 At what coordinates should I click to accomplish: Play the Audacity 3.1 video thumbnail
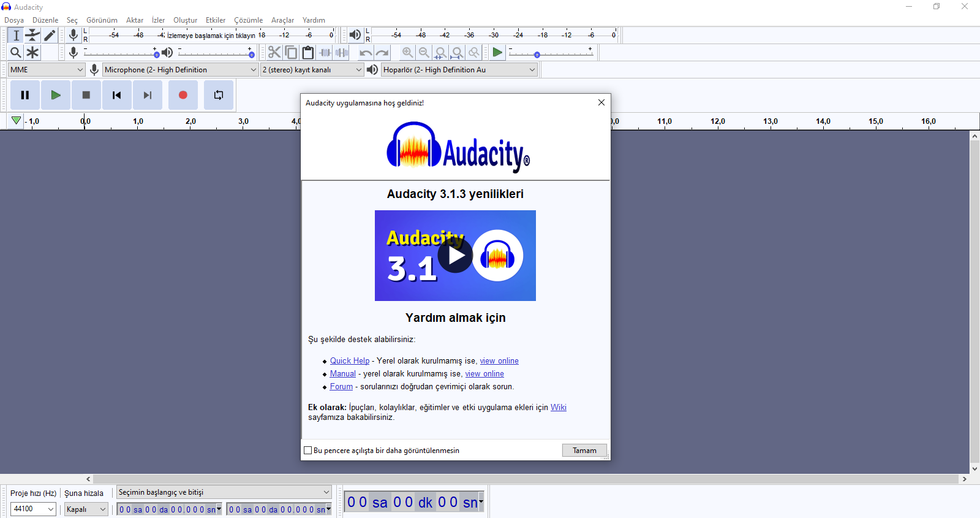(x=455, y=256)
